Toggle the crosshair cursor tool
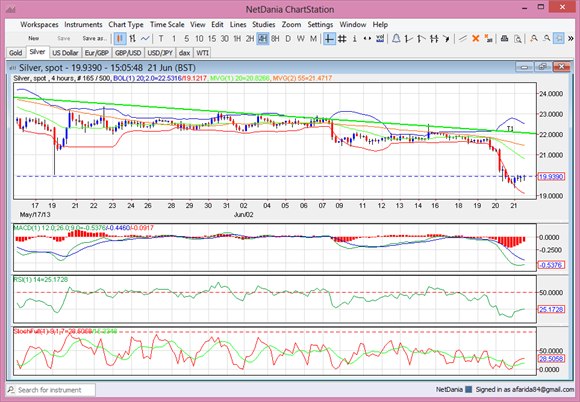The image size is (580, 402). click(x=329, y=38)
